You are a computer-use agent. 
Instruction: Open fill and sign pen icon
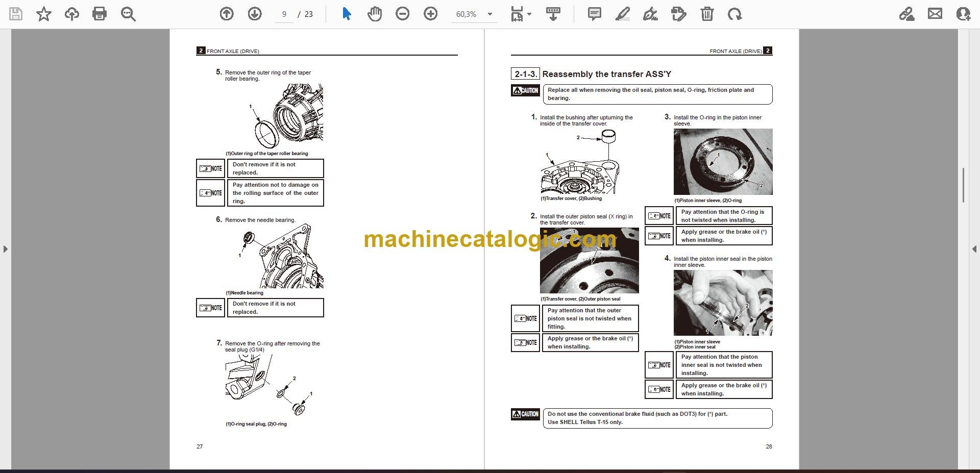[x=907, y=14]
